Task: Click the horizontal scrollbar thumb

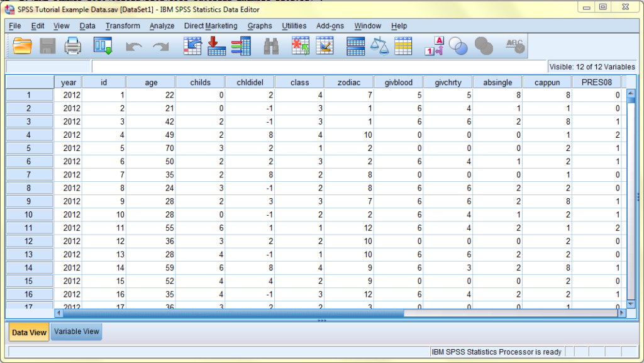Action: coord(233,313)
